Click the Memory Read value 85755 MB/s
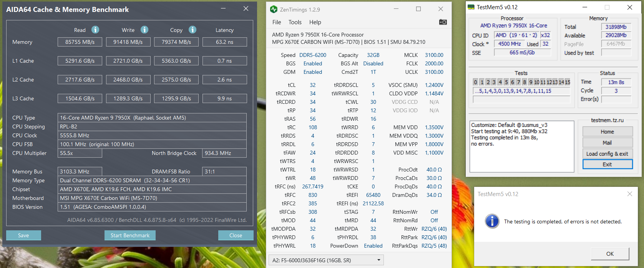 click(x=80, y=42)
